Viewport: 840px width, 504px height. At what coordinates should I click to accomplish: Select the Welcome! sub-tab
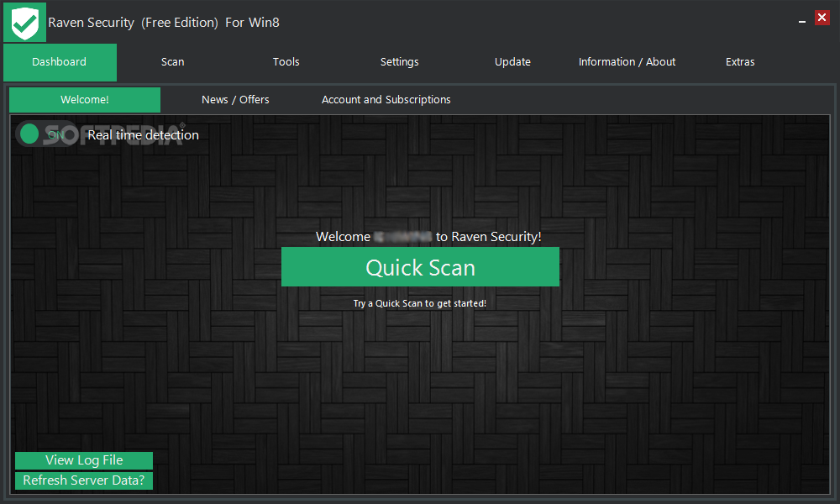tap(85, 100)
